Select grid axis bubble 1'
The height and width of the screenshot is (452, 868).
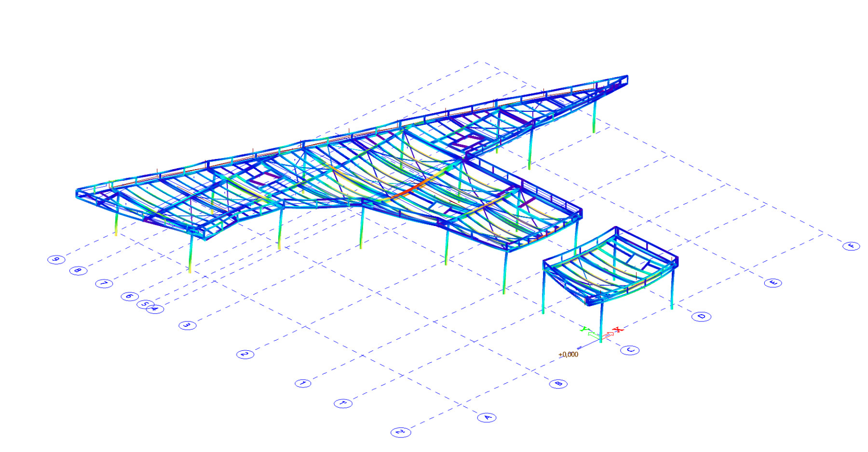point(343,403)
